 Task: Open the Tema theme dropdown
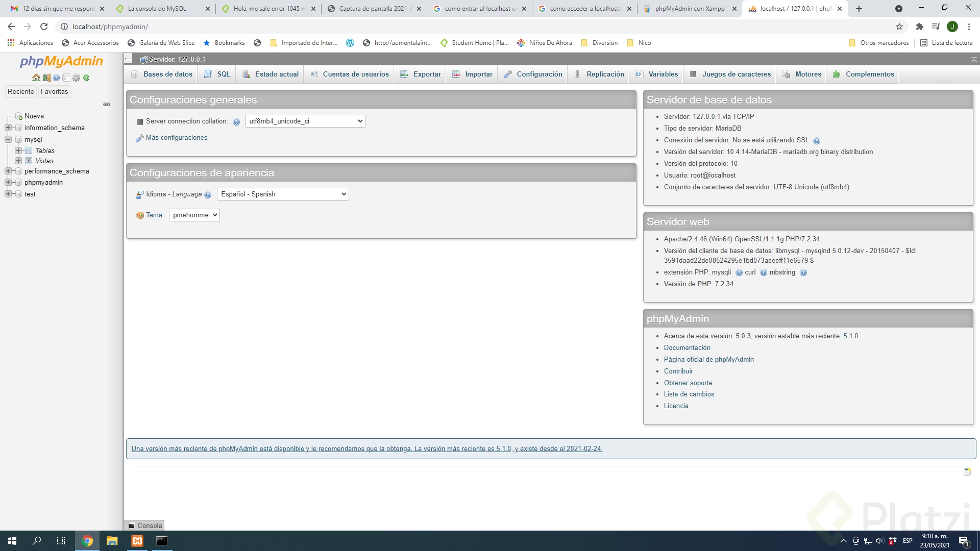click(x=194, y=215)
